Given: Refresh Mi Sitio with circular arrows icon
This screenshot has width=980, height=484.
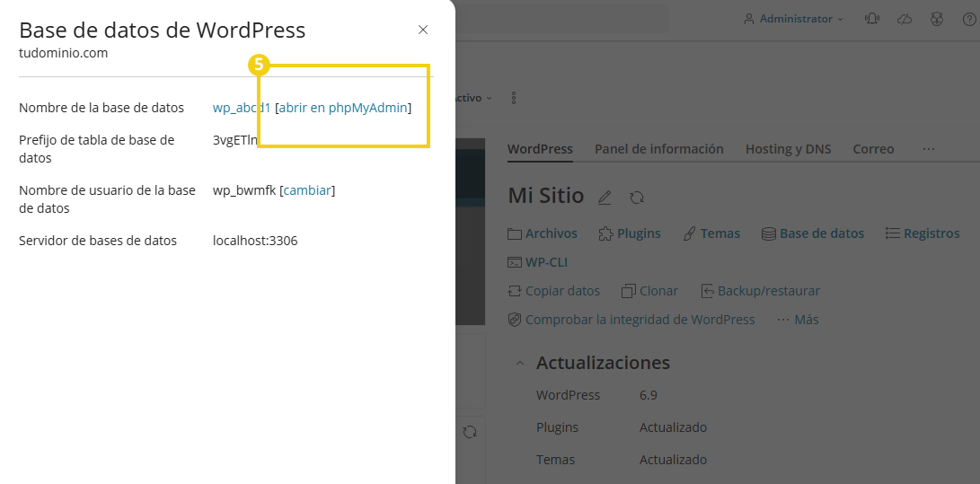Looking at the screenshot, I should (x=637, y=198).
